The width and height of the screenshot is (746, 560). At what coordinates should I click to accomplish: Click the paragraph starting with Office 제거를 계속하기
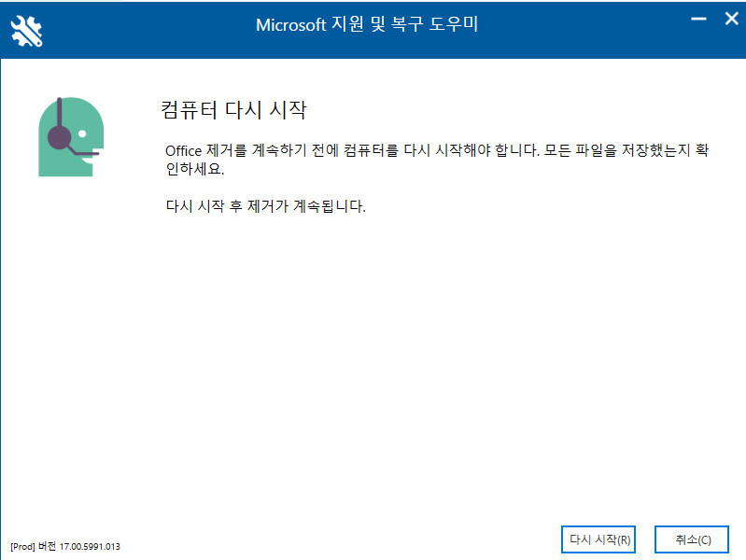(x=437, y=160)
